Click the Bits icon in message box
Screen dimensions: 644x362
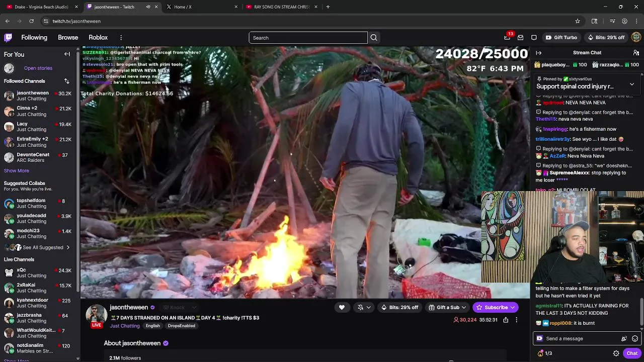(x=540, y=339)
